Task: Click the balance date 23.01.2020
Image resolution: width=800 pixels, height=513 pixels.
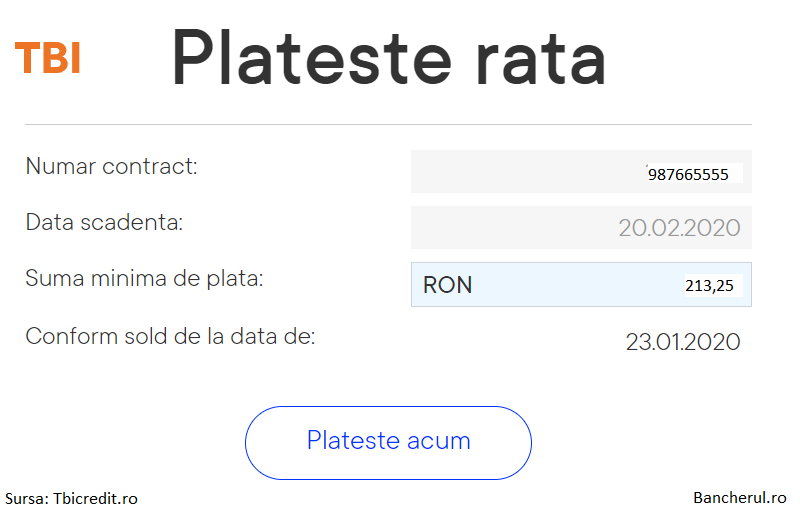Action: [x=683, y=342]
